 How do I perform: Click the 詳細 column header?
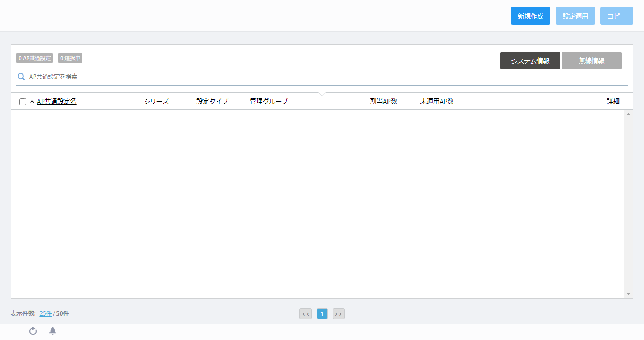point(613,101)
